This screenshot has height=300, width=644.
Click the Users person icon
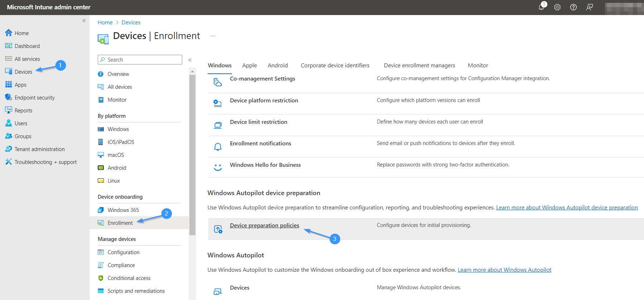click(9, 123)
